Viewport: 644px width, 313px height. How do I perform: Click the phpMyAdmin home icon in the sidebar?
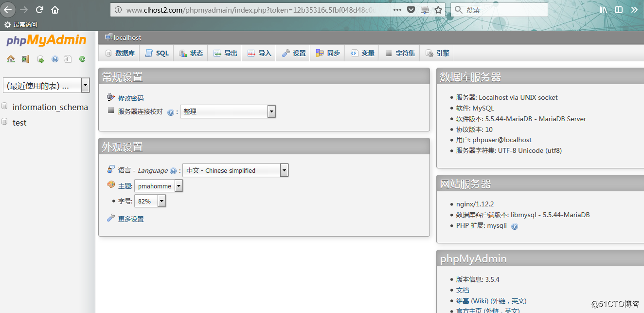tap(11, 59)
